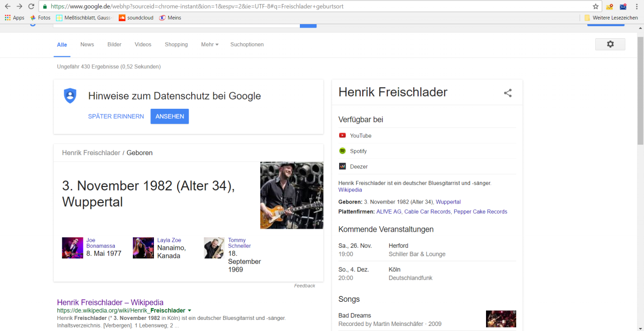Open the Pepper Cake Records link
Image resolution: width=644 pixels, height=331 pixels.
click(480, 212)
